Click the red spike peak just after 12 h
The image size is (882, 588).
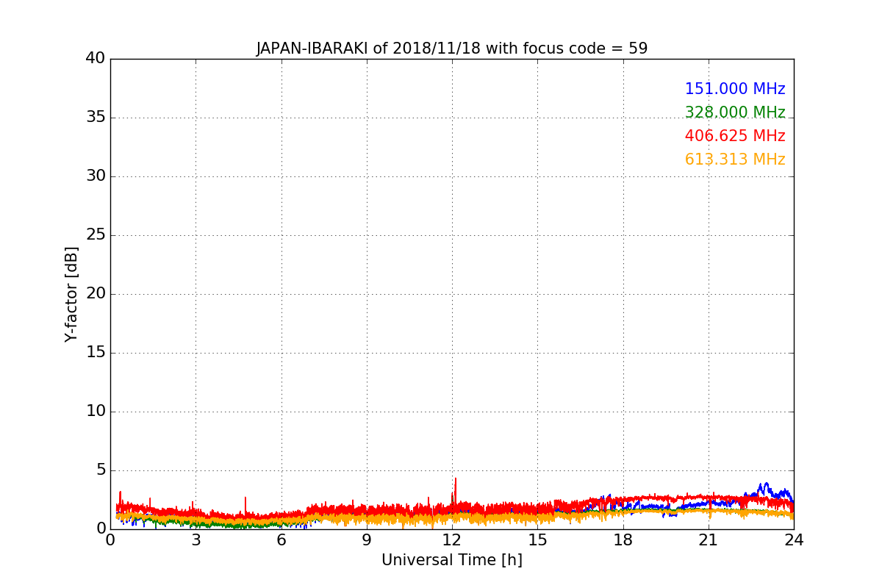click(x=456, y=479)
